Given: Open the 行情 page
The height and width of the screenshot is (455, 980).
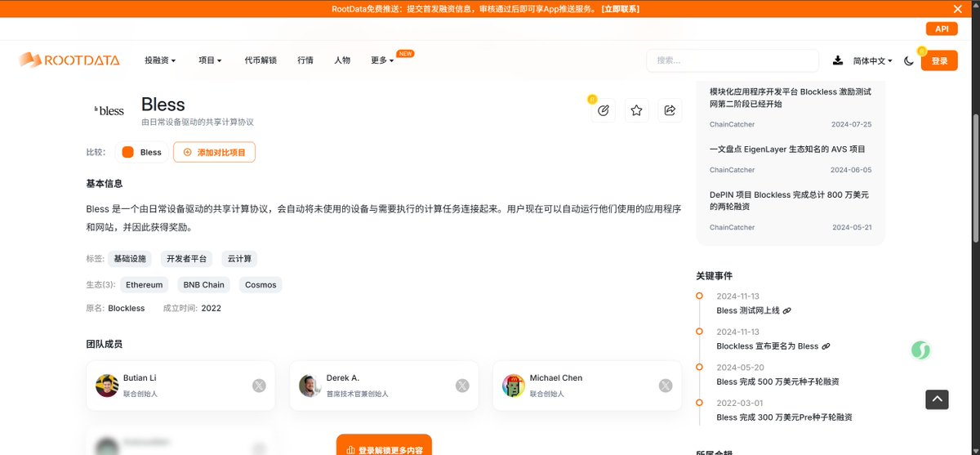Looking at the screenshot, I should (305, 60).
